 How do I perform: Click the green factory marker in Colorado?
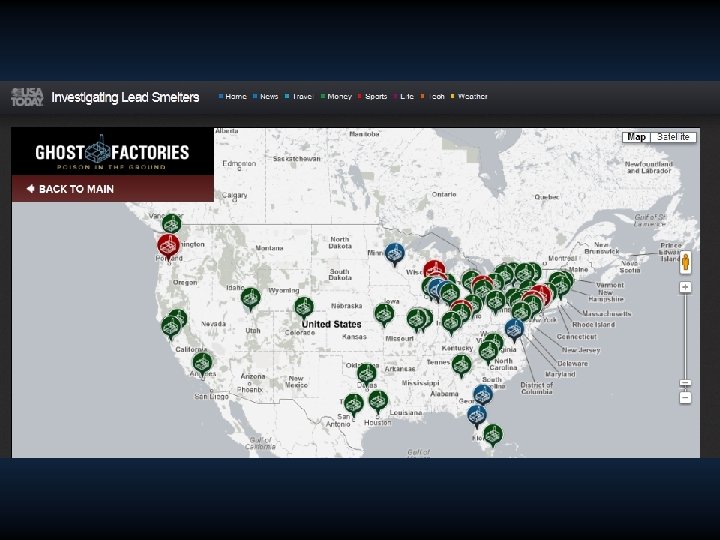pos(304,308)
